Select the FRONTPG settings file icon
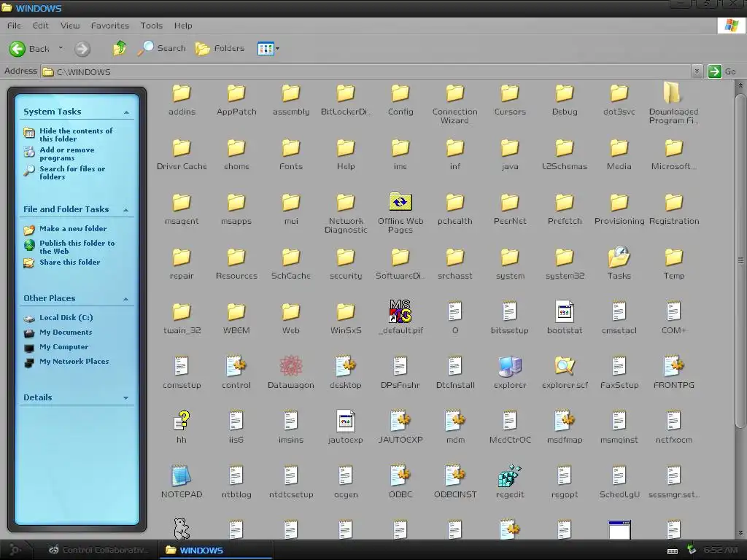Image resolution: width=747 pixels, height=560 pixels. click(x=674, y=372)
